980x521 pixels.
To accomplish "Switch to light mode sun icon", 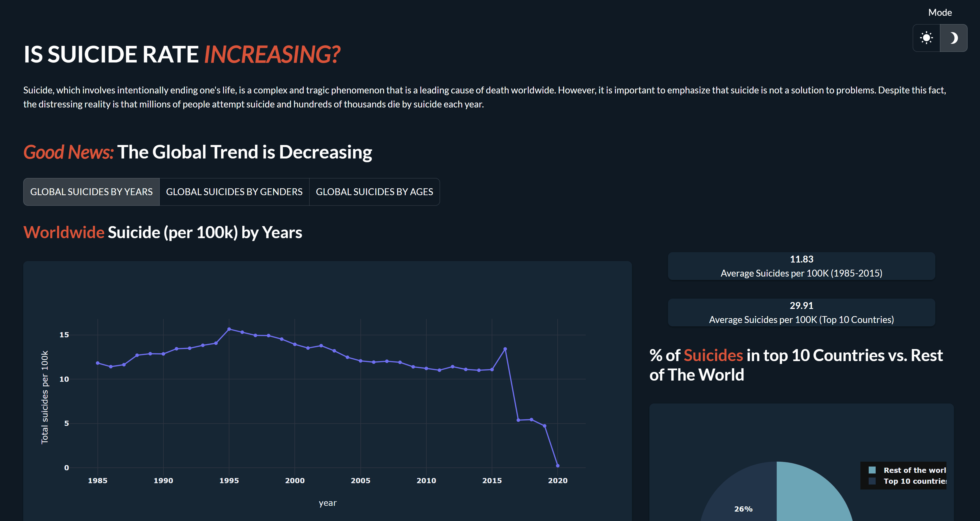I will coord(926,38).
